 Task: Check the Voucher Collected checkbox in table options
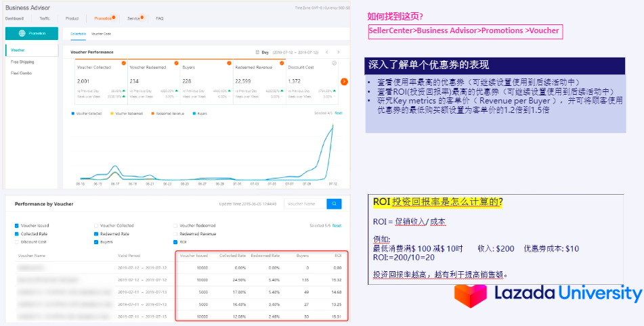[x=96, y=225]
